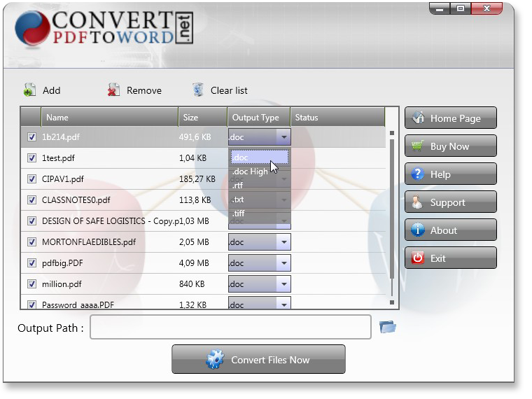This screenshot has height=399, width=532.
Task: Click the gear icon on Convert Files Now
Action: click(215, 359)
